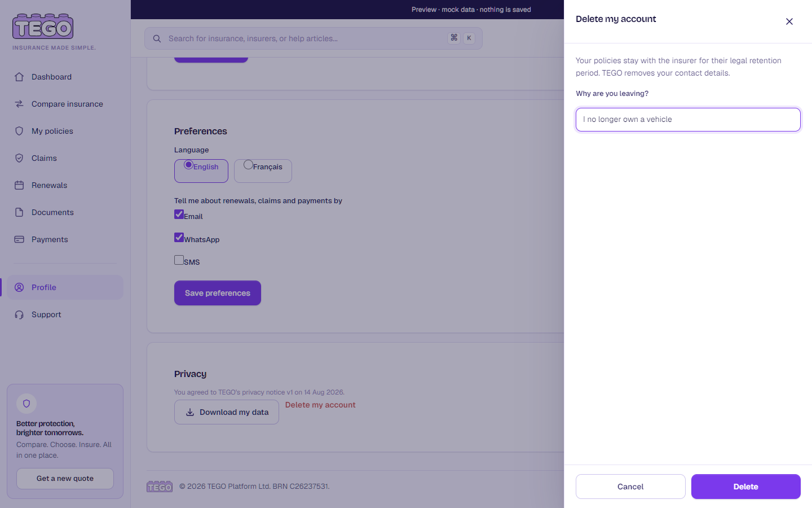Close the Delete my account panel

pyautogui.click(x=789, y=21)
